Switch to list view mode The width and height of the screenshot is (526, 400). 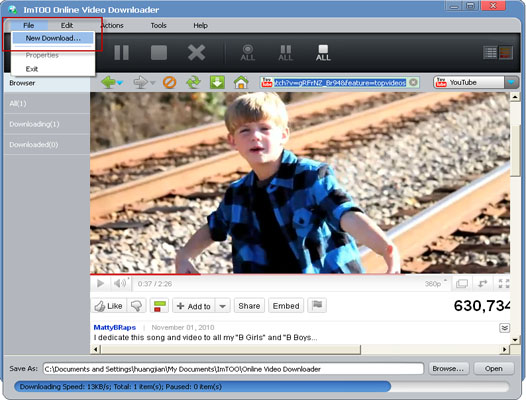point(490,53)
